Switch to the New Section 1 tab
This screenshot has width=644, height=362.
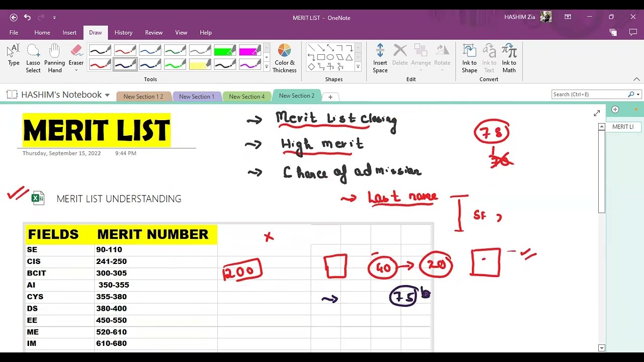(197, 97)
